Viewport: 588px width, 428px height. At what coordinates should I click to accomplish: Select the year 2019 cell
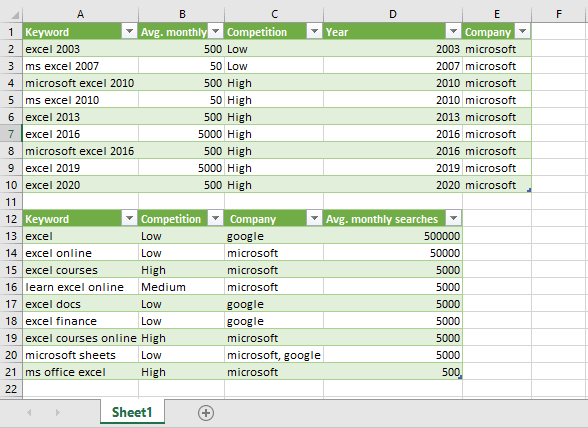tap(393, 168)
